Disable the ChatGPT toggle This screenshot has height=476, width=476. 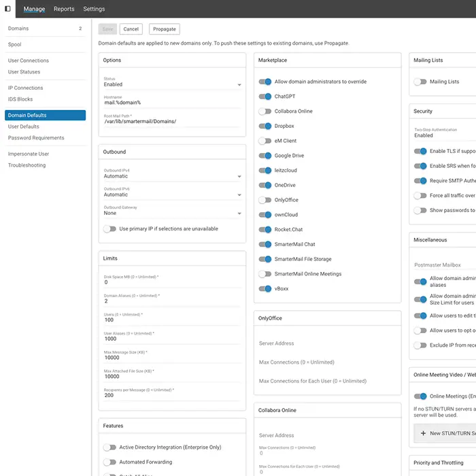[265, 97]
